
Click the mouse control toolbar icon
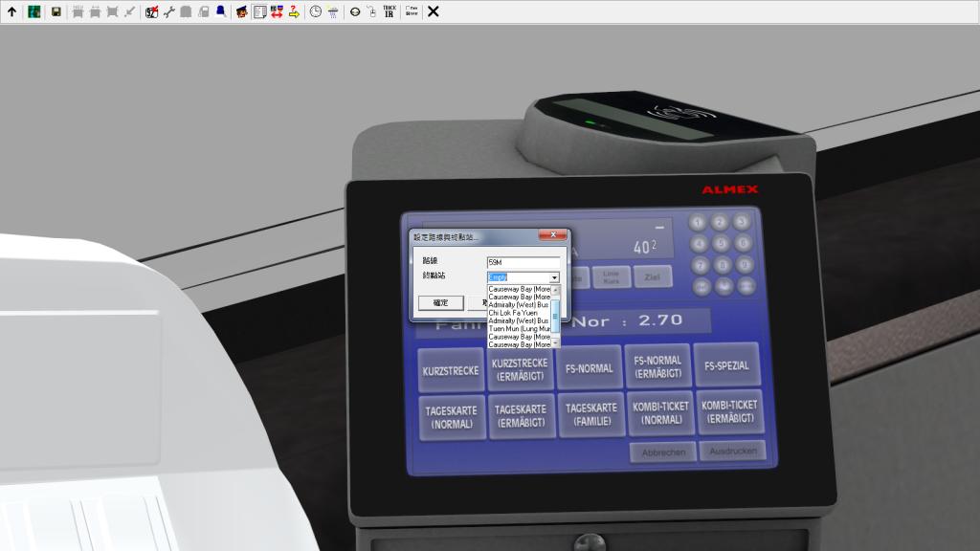pyautogui.click(x=372, y=11)
